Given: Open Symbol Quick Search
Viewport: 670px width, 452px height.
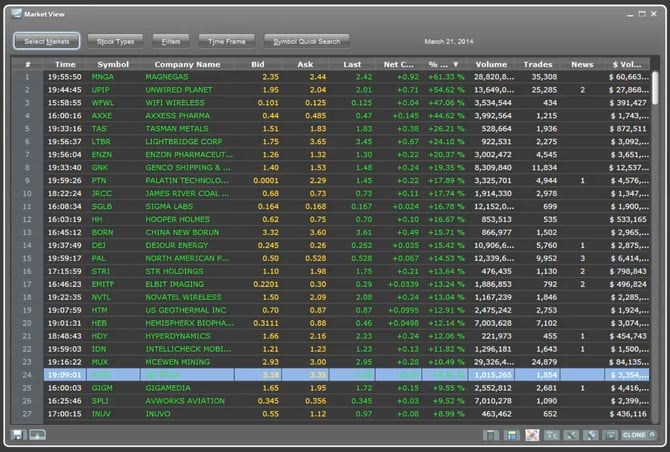Looking at the screenshot, I should coord(307,41).
